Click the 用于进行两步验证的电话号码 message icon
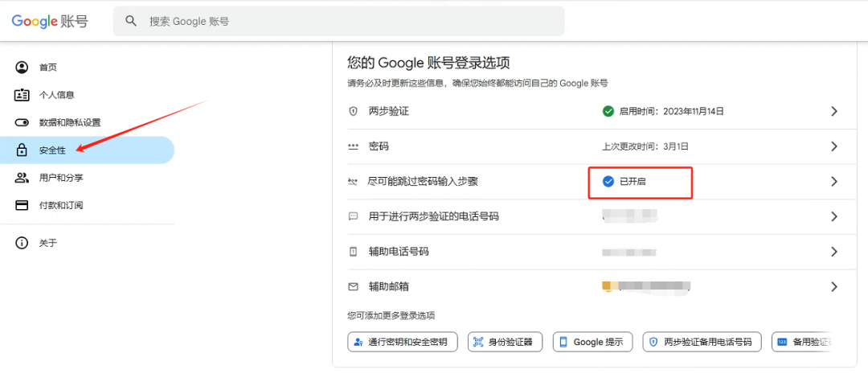This screenshot has width=868, height=378. 353,216
